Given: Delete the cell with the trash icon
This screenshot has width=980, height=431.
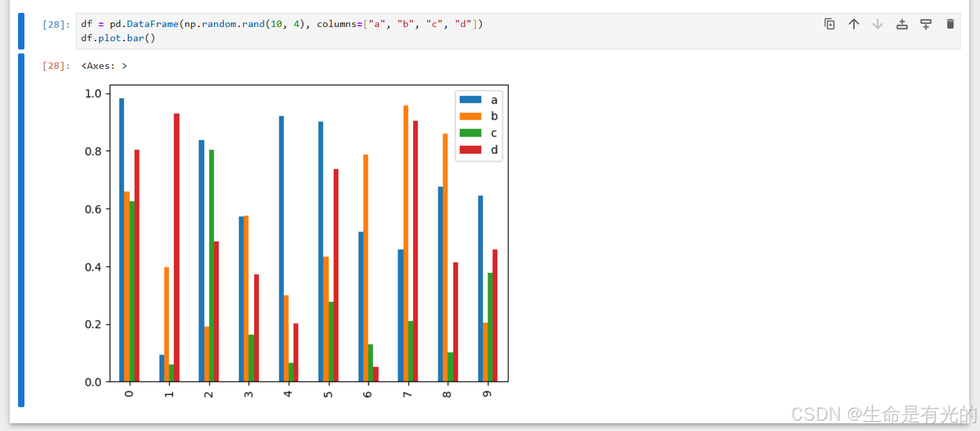Looking at the screenshot, I should pyautogui.click(x=950, y=24).
